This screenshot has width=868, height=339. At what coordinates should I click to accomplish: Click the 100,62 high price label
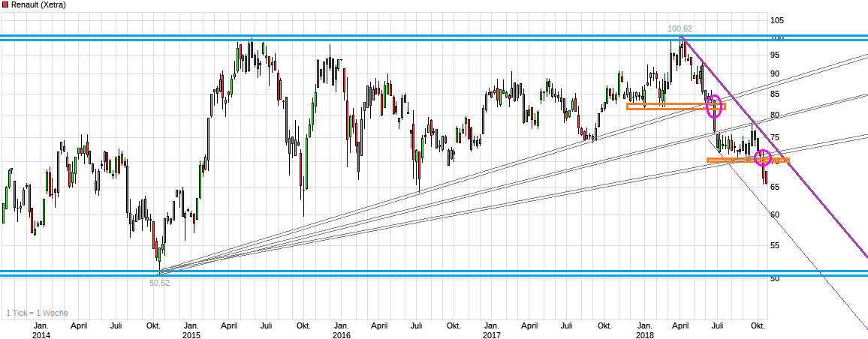tap(680, 29)
